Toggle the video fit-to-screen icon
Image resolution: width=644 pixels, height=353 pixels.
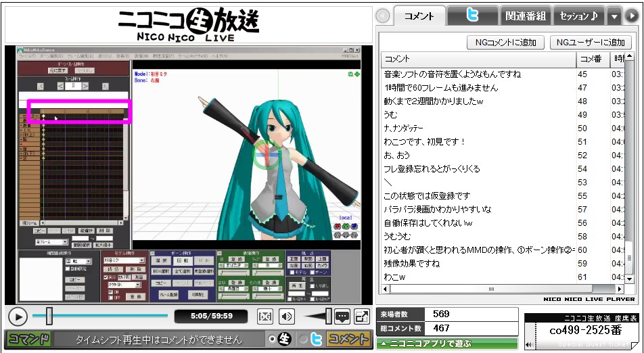pyautogui.click(x=265, y=316)
